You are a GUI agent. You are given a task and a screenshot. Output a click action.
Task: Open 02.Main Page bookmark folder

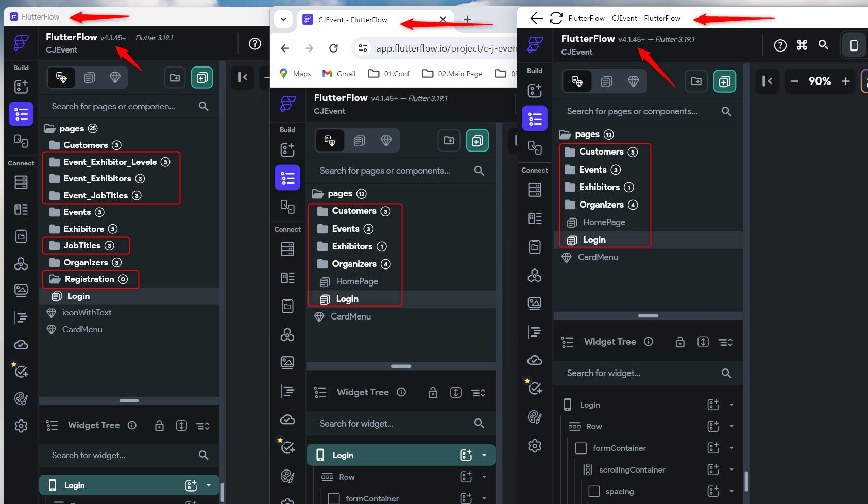click(x=452, y=74)
